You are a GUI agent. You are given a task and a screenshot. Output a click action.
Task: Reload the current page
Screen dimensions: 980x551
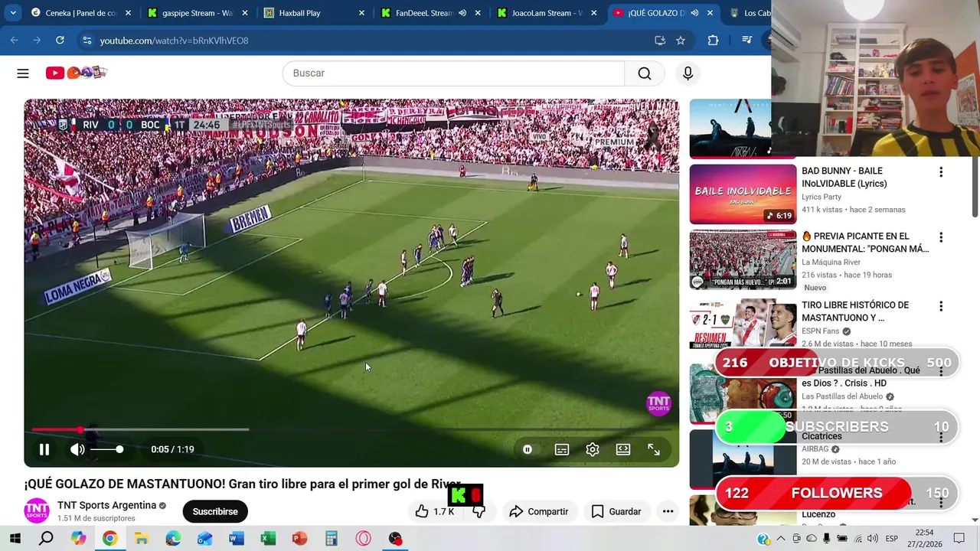[x=60, y=41]
